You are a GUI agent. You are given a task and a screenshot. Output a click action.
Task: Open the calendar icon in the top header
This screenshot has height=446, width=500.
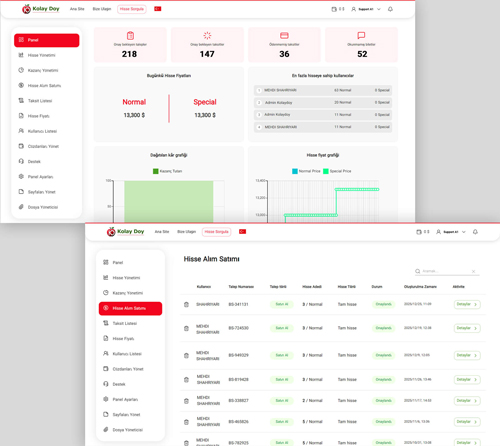[x=334, y=9]
